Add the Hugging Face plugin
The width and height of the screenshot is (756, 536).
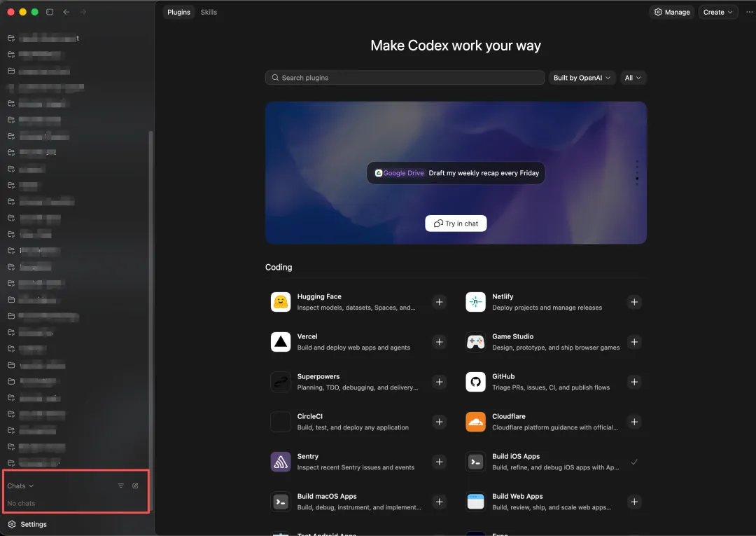[439, 302]
